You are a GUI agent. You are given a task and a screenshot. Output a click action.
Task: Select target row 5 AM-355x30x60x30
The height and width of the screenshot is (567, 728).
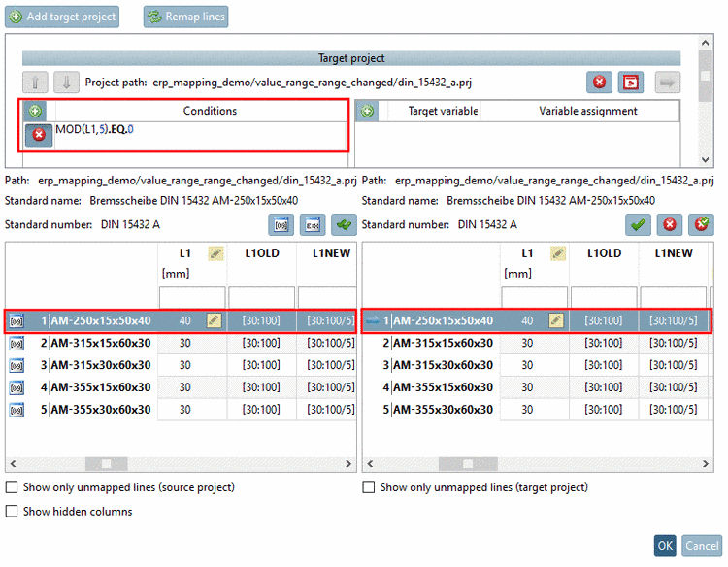(x=537, y=410)
